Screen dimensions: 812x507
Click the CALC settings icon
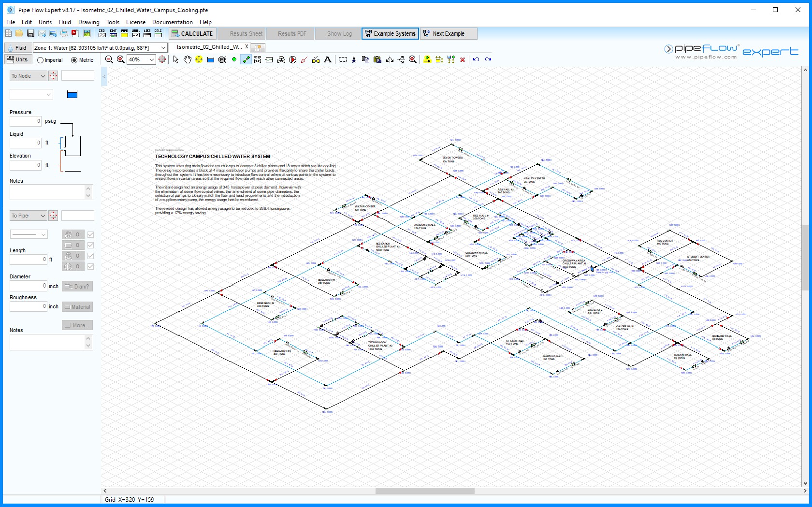(x=158, y=33)
